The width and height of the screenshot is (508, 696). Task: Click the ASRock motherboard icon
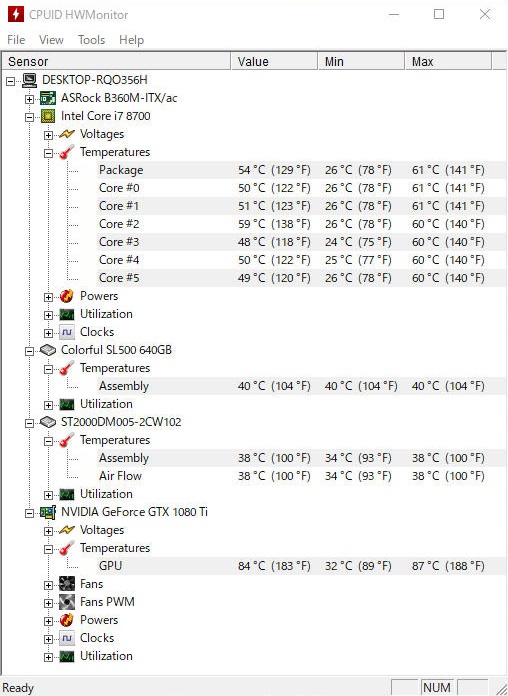pyautogui.click(x=48, y=98)
